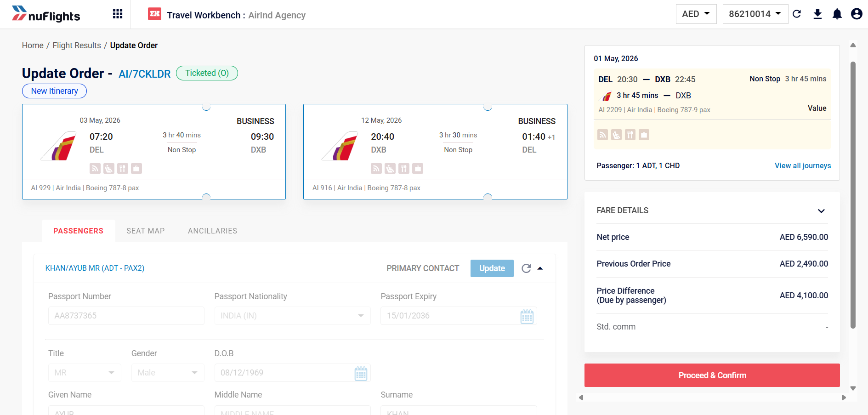Click Air India logo on 12 May flight
This screenshot has width=868, height=415.
click(340, 146)
